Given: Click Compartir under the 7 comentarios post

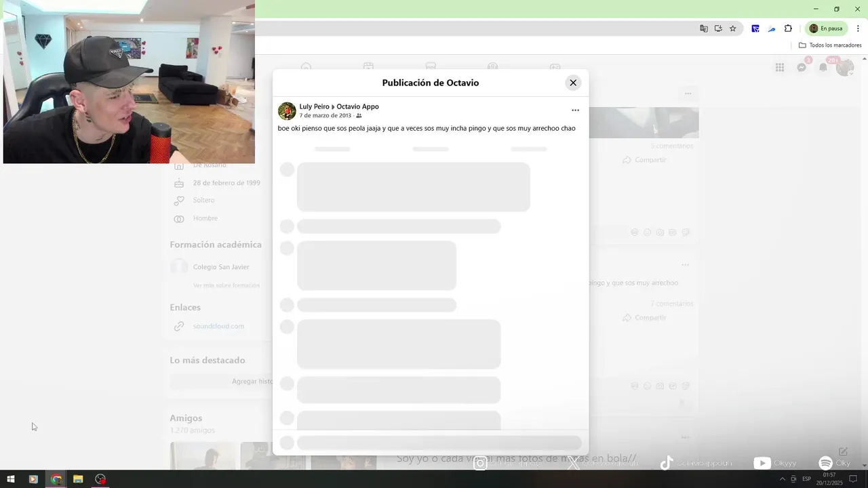Looking at the screenshot, I should 644,317.
